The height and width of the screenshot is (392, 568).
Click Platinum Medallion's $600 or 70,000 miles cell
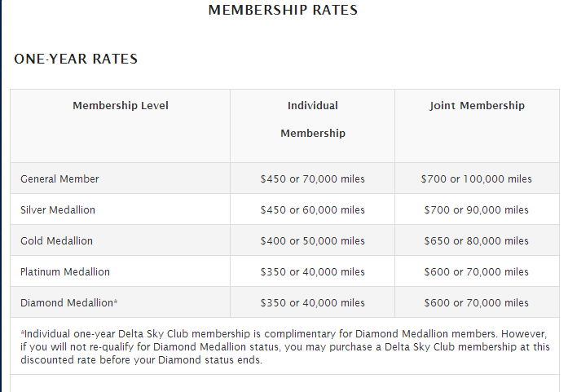point(477,271)
